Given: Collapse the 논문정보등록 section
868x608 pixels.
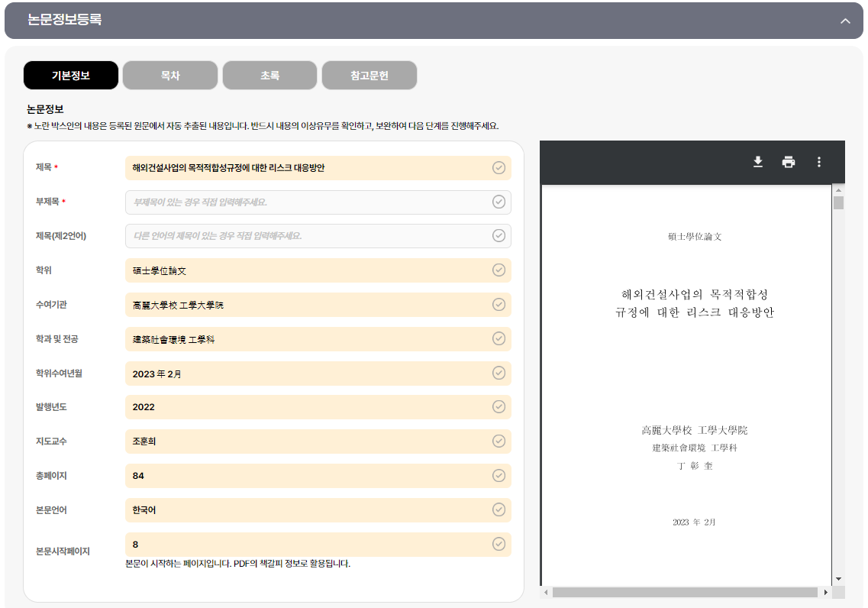Looking at the screenshot, I should (845, 21).
